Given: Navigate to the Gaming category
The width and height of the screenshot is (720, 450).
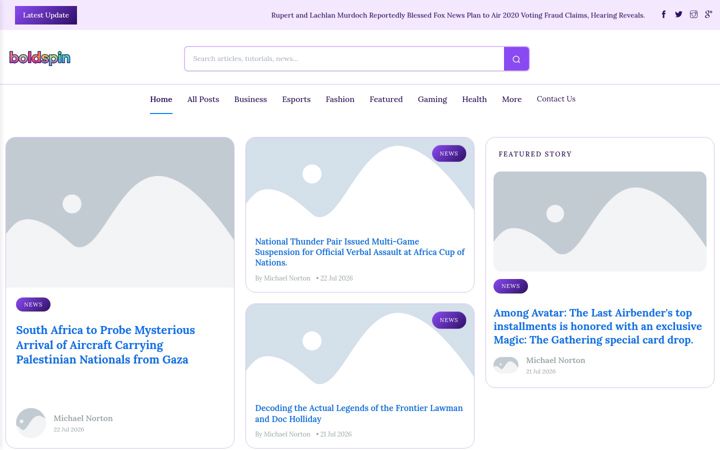Looking at the screenshot, I should [432, 99].
